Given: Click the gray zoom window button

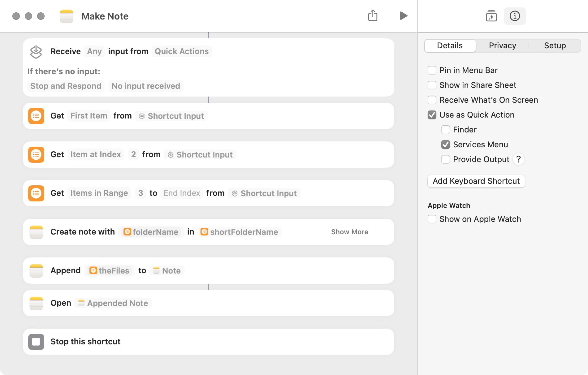Looking at the screenshot, I should (x=41, y=16).
